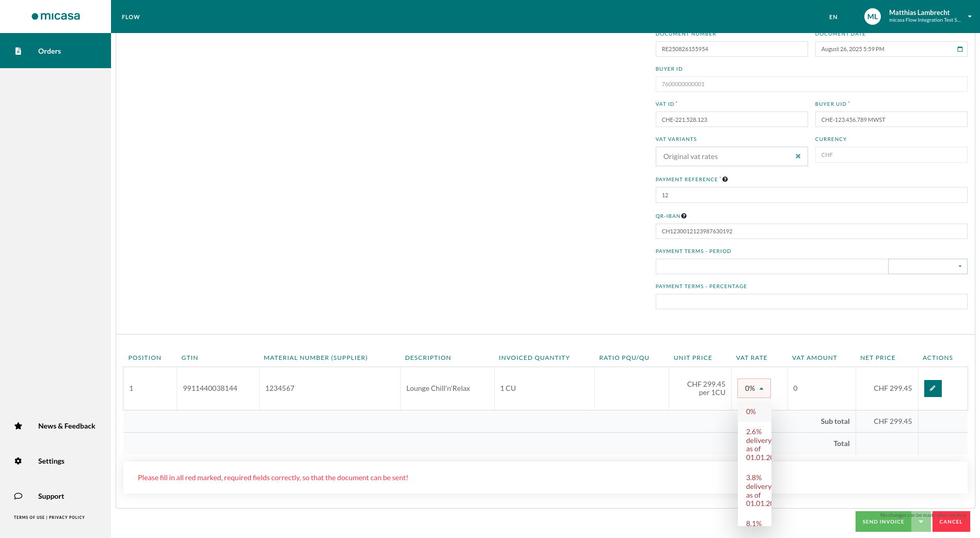Viewport: 980px width, 538px height.
Task: Click the Cancel button
Action: click(x=951, y=521)
